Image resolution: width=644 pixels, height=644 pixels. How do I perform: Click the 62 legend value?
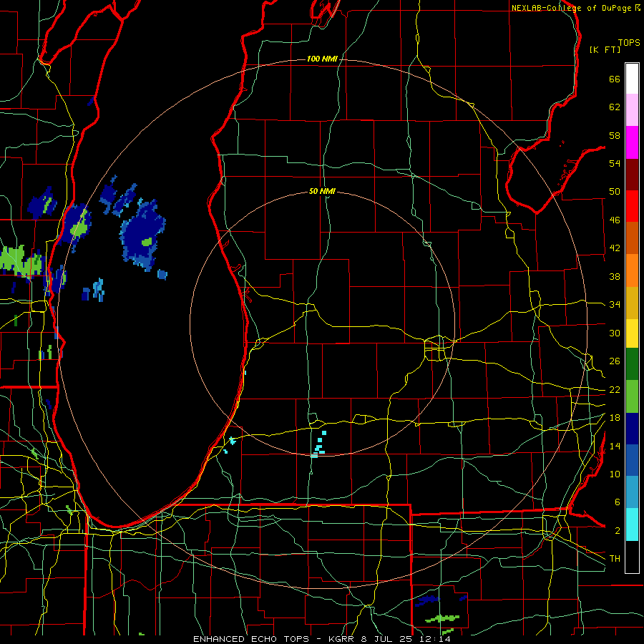click(x=615, y=107)
